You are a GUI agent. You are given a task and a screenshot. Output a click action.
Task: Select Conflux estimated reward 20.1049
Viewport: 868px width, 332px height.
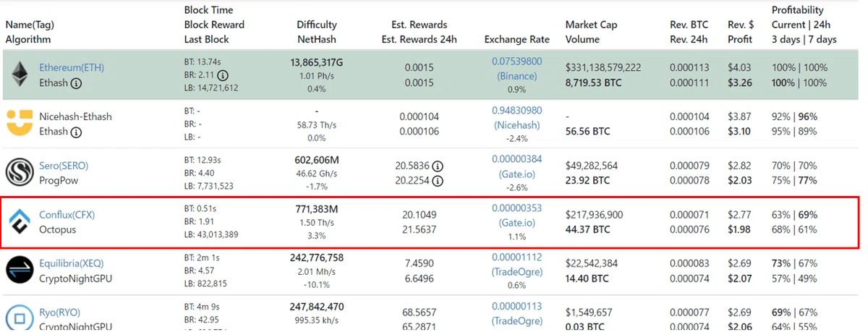[x=419, y=215]
